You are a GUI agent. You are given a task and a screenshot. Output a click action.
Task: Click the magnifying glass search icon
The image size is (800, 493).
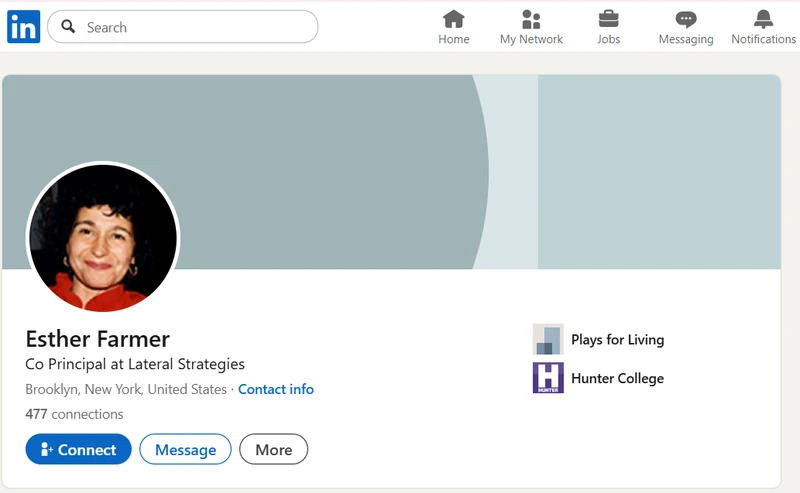tap(68, 27)
